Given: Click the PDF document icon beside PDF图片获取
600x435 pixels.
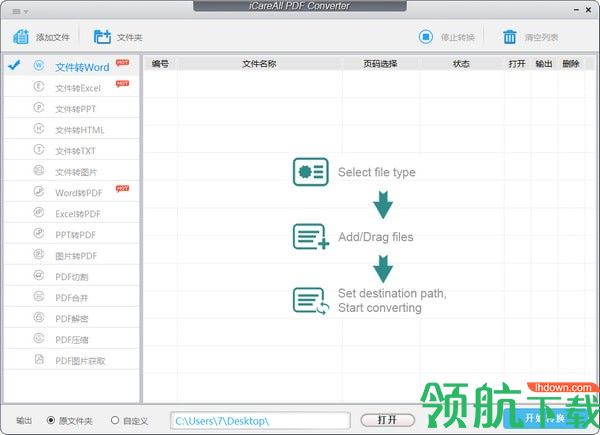Looking at the screenshot, I should [39, 359].
